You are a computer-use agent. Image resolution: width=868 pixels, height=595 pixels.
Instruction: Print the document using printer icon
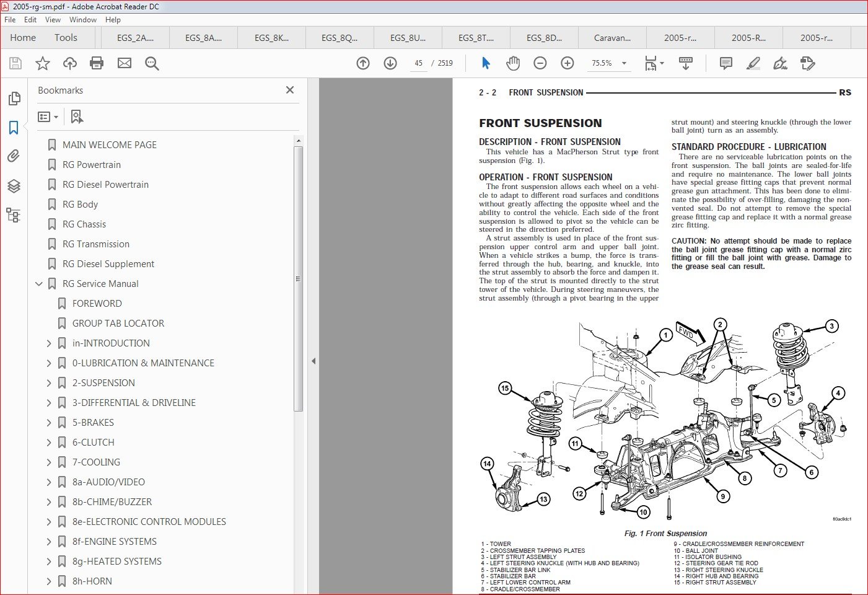(x=97, y=63)
